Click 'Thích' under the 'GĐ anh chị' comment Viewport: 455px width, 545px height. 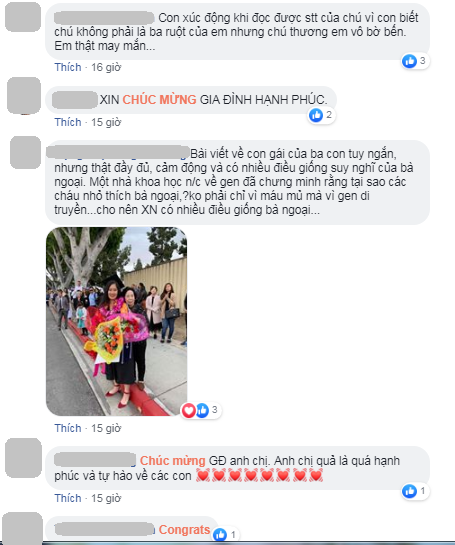[x=68, y=498]
